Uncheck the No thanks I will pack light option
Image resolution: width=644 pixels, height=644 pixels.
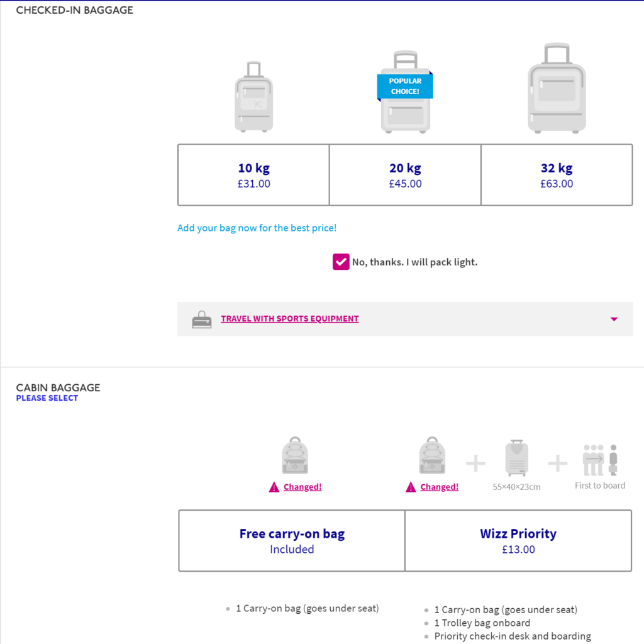(x=341, y=262)
